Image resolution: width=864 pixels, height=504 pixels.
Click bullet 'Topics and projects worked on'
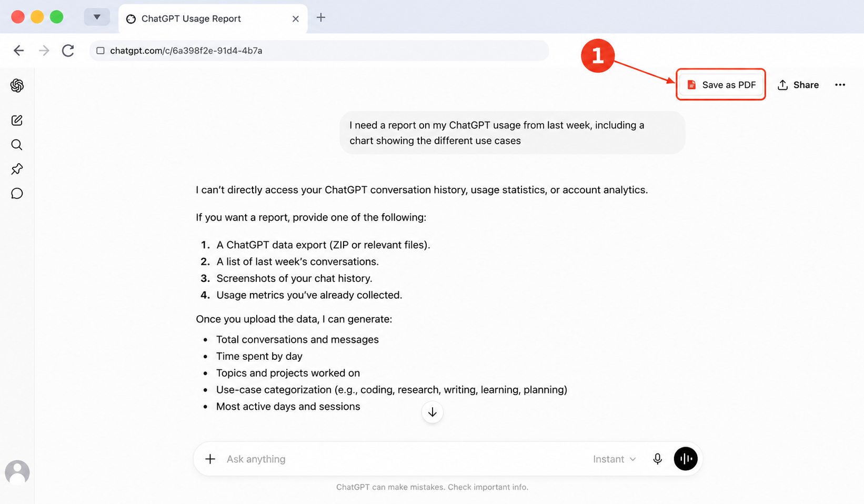[x=288, y=373]
